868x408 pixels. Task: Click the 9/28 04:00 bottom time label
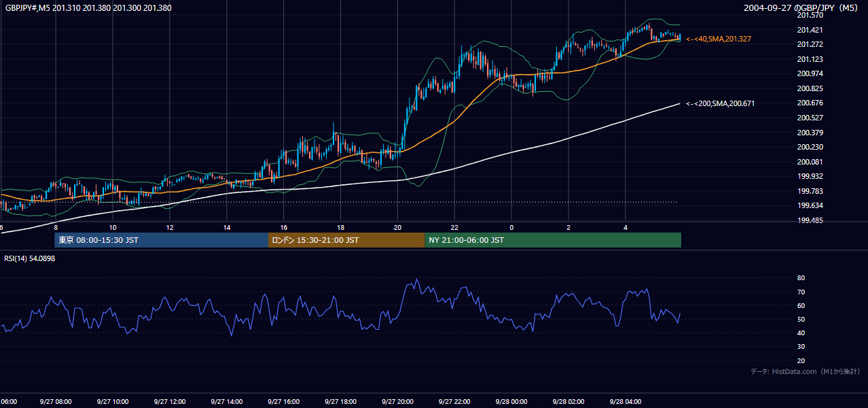[x=626, y=402]
